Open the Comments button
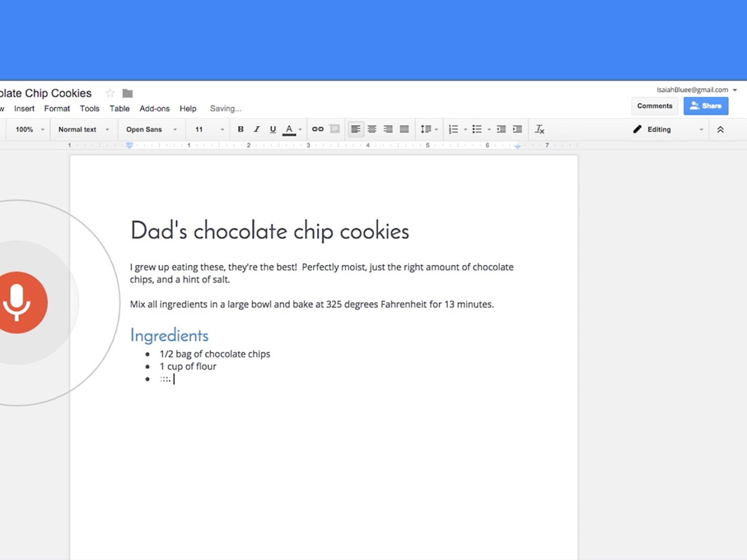Screen dimensions: 747x560 click(x=655, y=106)
